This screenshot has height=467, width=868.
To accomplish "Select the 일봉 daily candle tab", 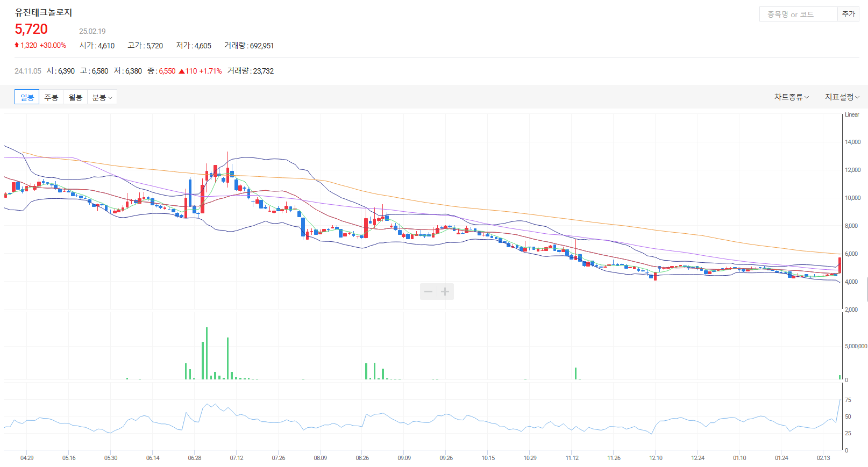I will pyautogui.click(x=27, y=97).
